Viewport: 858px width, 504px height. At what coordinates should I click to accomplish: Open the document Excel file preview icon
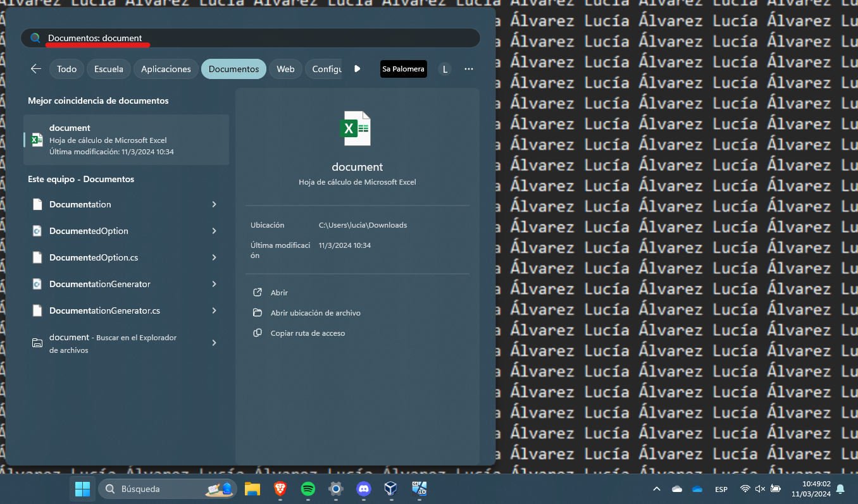356,128
